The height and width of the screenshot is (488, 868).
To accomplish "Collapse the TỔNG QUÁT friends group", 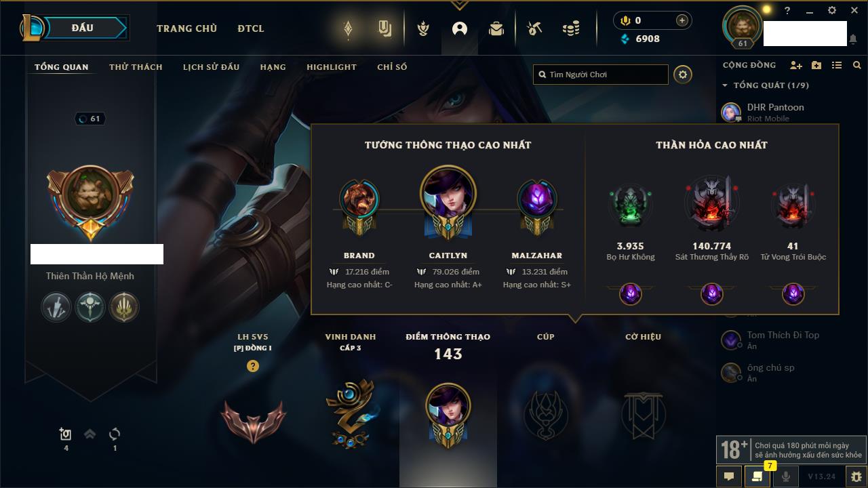I will [725, 85].
